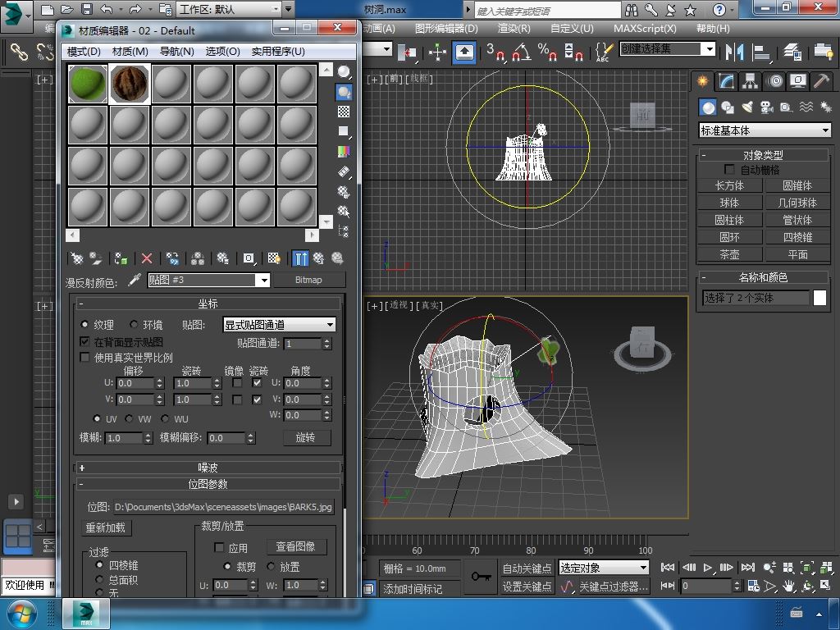
Task: Click the show map in viewport icon
Action: pos(274,258)
